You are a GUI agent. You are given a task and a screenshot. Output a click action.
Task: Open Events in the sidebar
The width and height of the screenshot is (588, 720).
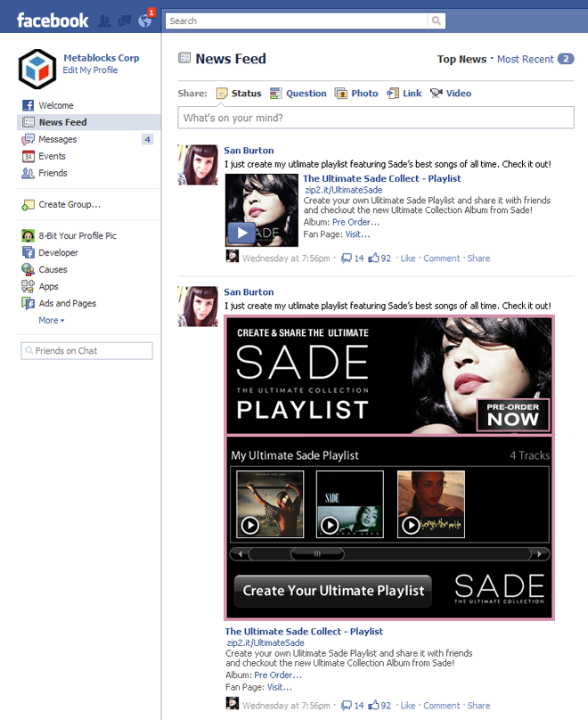pos(52,156)
